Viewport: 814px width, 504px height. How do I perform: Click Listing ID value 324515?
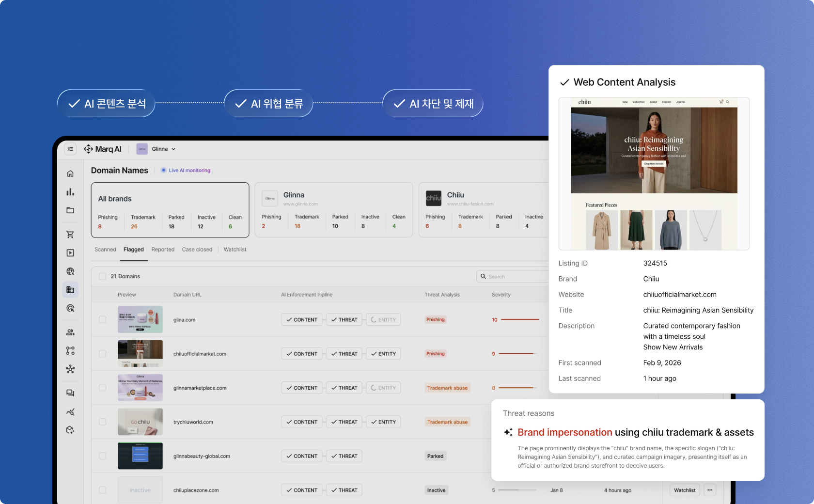(x=655, y=263)
